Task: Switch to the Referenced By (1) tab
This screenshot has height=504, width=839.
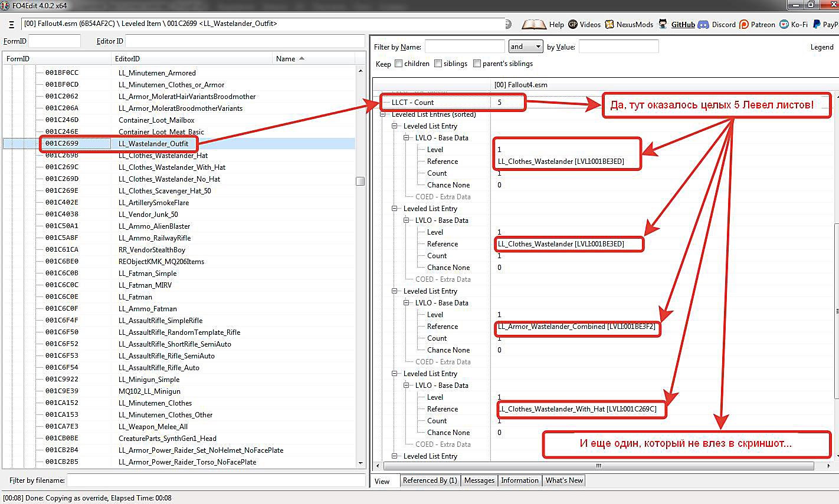Action: 430,480
